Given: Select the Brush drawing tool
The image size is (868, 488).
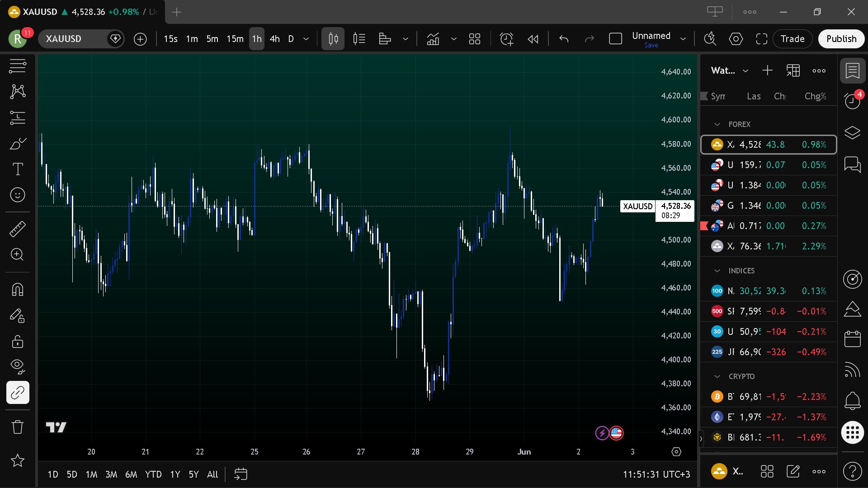Looking at the screenshot, I should tap(18, 144).
